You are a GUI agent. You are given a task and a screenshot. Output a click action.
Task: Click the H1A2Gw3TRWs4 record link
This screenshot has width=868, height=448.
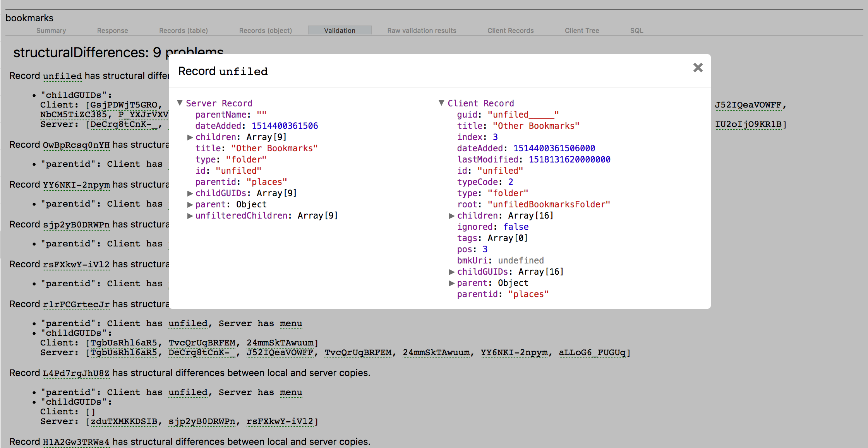pyautogui.click(x=76, y=442)
